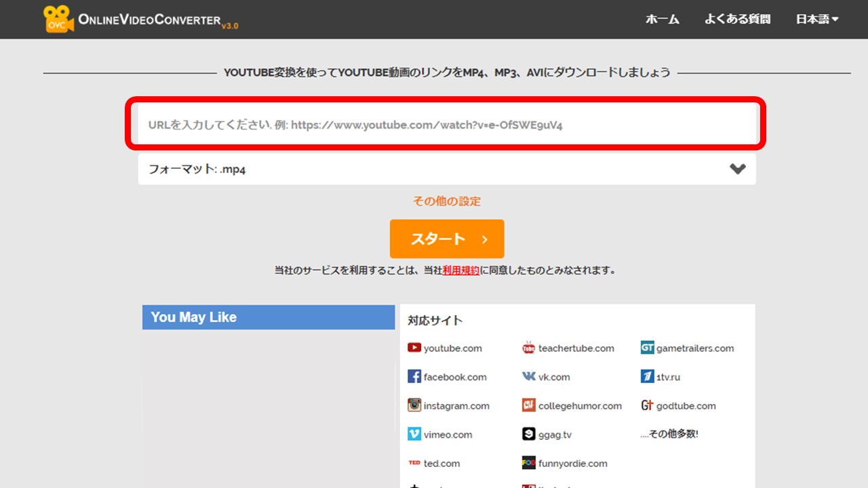Click the GameTrailers GT icon
Screen dimensions: 868x488
click(647, 348)
